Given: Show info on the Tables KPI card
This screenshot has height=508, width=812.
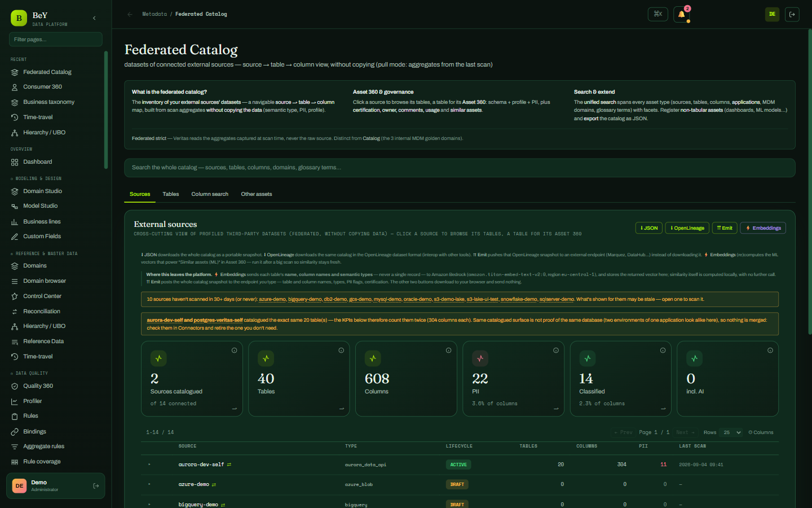Looking at the screenshot, I should click(341, 351).
